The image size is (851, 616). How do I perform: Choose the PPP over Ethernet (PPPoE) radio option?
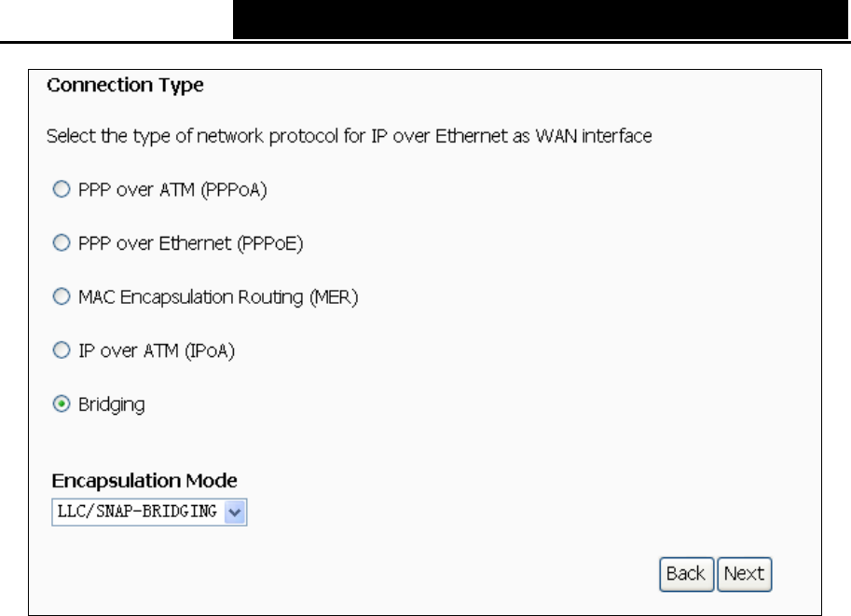click(62, 242)
